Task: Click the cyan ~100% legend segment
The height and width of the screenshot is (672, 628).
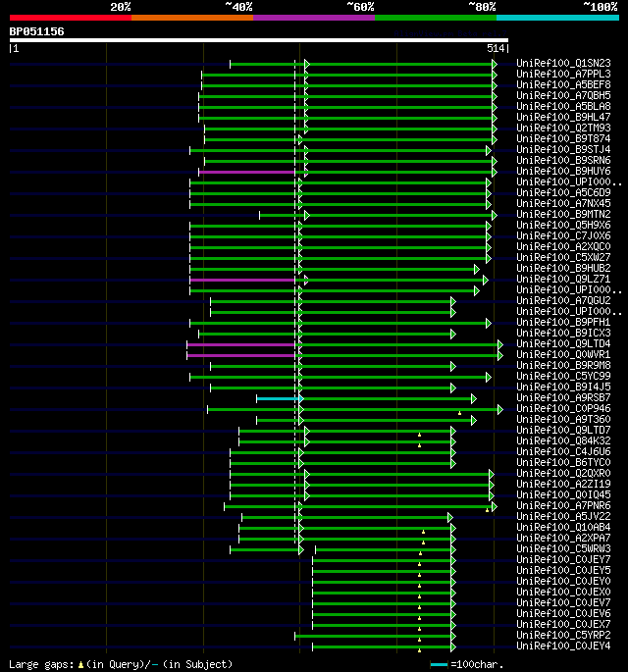Action: coord(557,18)
